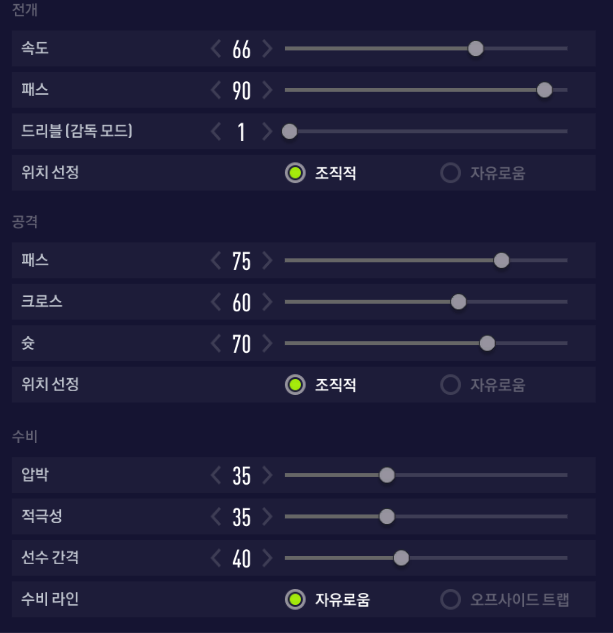The width and height of the screenshot is (613, 633).
Task: Select 조직적 for attack 위치 선정
Action: 295,385
